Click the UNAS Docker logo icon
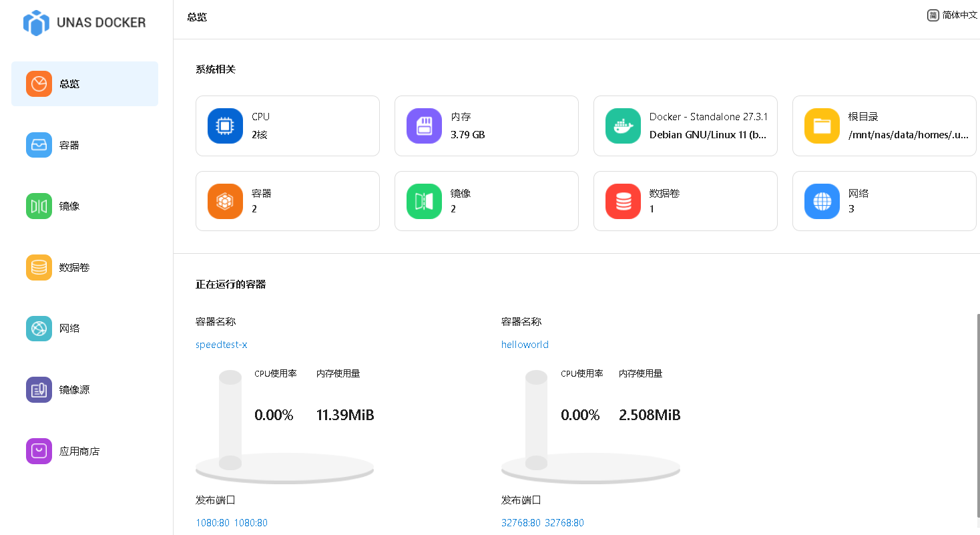The height and width of the screenshot is (535, 980). click(x=36, y=23)
